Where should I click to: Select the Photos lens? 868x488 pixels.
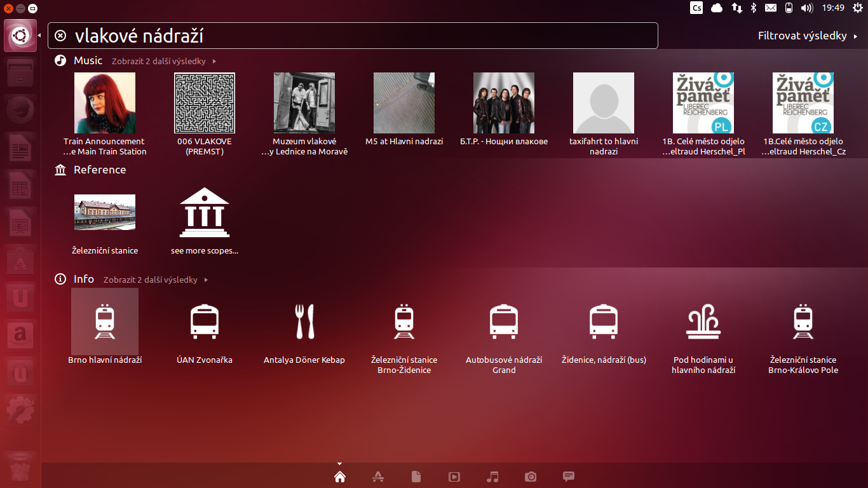[x=531, y=477]
